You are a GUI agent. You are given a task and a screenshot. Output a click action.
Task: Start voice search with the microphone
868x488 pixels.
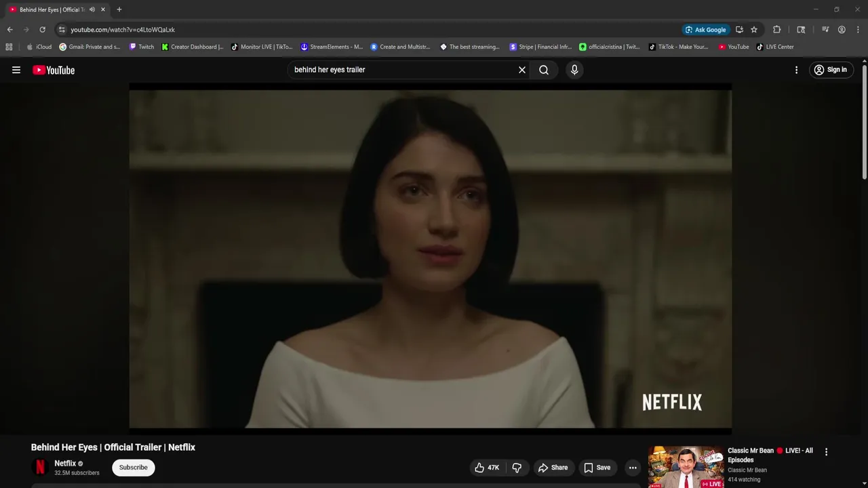point(574,70)
